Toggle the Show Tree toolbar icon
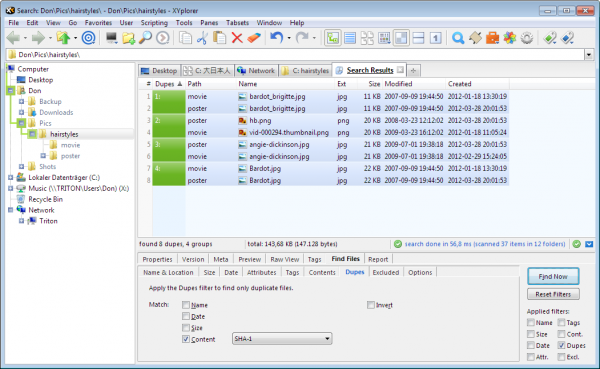 333,38
